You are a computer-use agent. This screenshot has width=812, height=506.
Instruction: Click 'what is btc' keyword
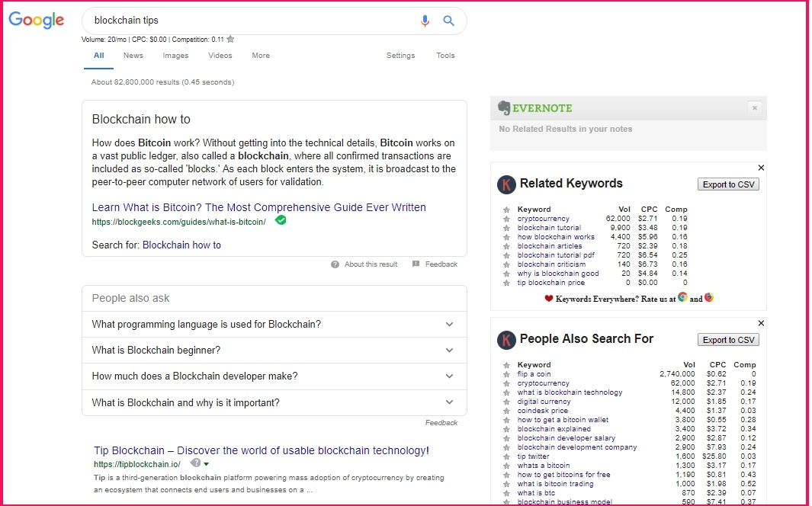[536, 493]
